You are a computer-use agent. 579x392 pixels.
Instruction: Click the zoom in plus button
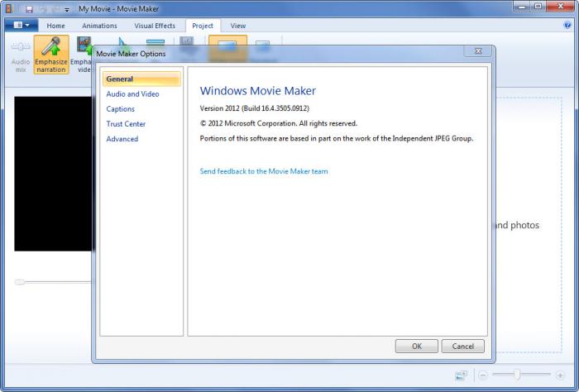[x=560, y=375]
